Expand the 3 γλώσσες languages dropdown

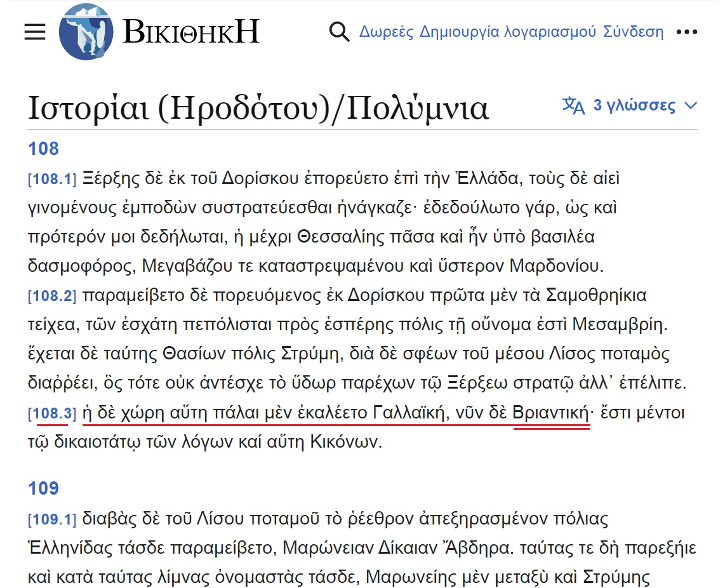[644, 105]
